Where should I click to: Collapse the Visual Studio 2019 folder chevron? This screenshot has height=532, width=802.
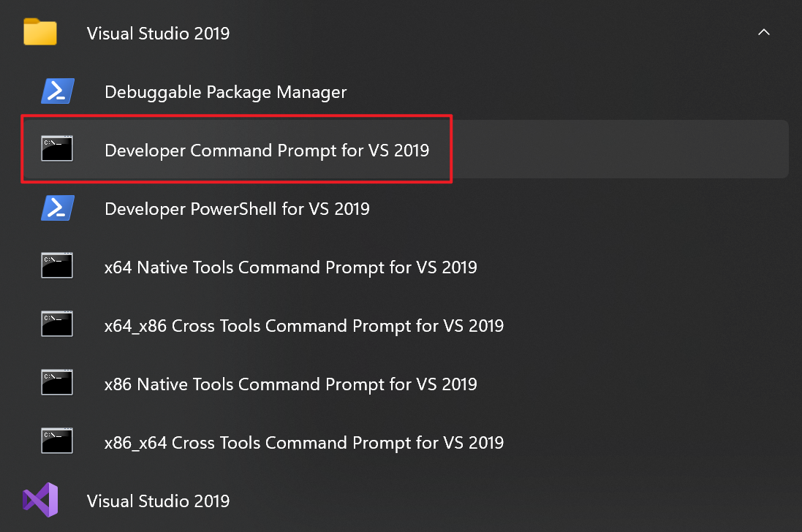[x=764, y=33]
